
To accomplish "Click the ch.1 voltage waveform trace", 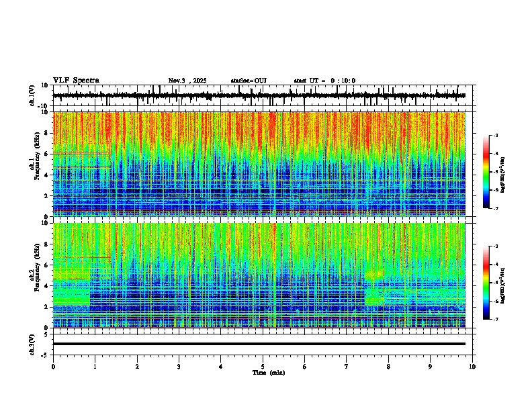I will (259, 95).
